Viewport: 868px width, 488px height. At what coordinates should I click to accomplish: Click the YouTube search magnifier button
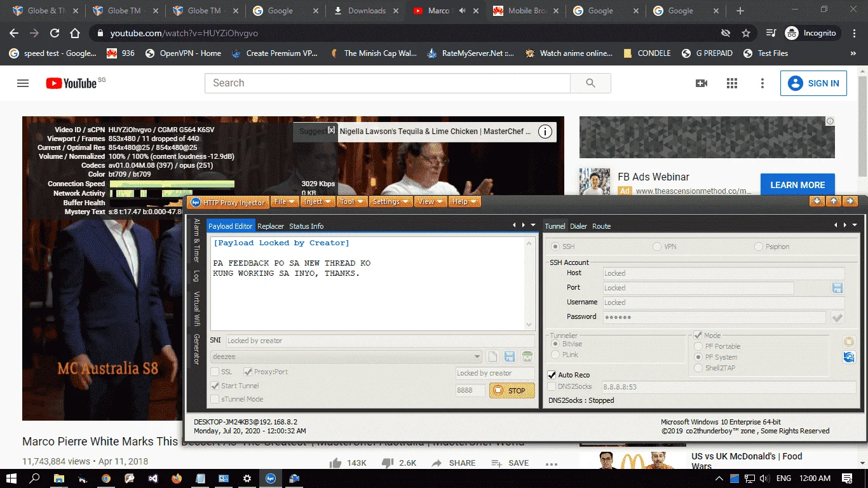[x=590, y=83]
